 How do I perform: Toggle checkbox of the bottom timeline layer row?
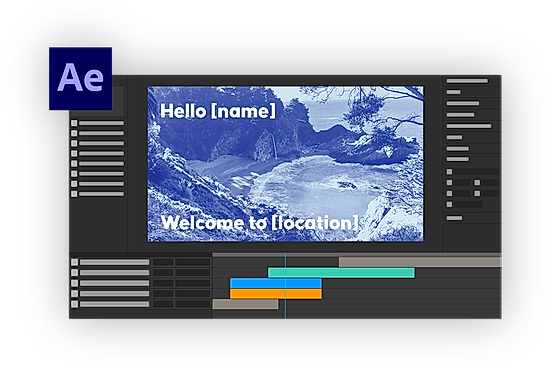click(x=74, y=304)
